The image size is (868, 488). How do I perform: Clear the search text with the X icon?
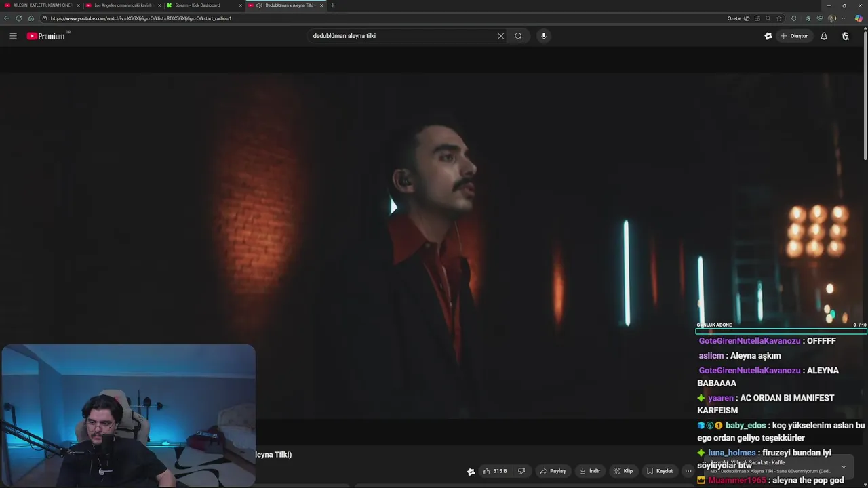click(x=500, y=36)
